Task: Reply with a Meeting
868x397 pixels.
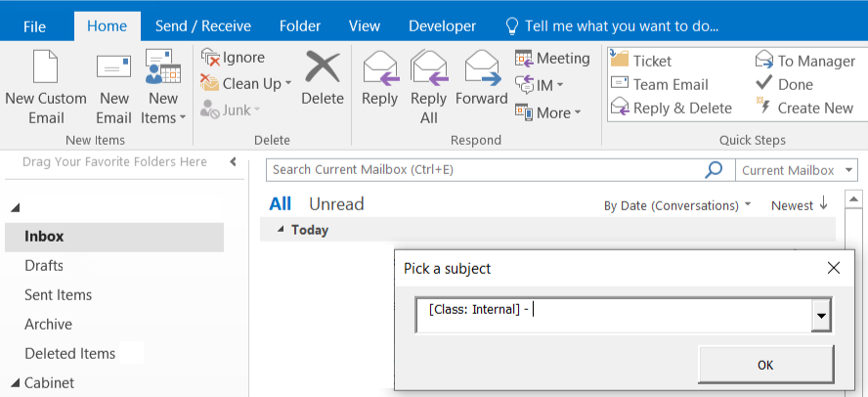Action: [x=552, y=58]
